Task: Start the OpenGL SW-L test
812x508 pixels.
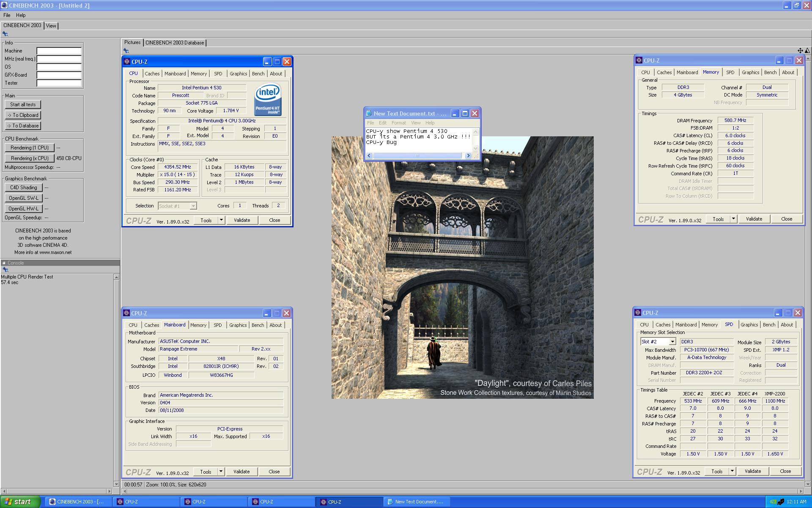Action: point(24,198)
